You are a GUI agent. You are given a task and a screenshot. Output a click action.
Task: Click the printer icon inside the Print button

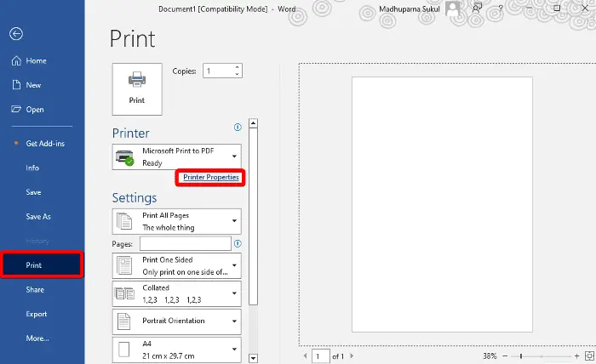(x=137, y=80)
